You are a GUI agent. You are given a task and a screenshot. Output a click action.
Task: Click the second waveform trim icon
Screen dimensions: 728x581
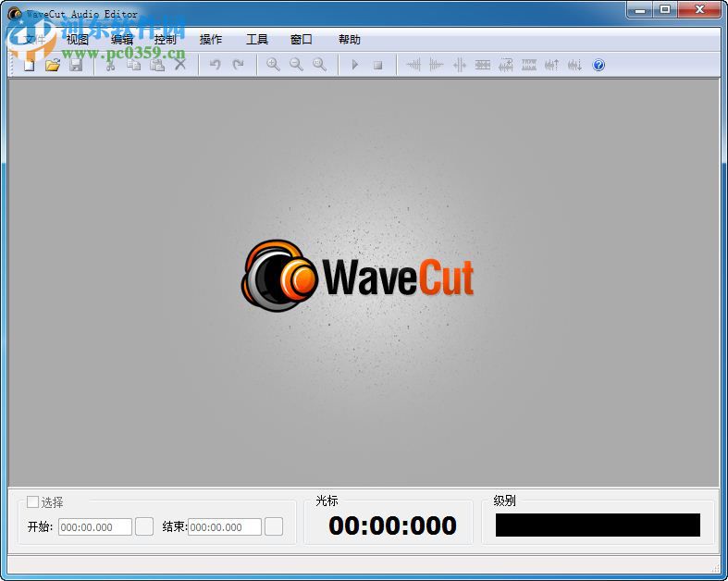click(x=436, y=65)
